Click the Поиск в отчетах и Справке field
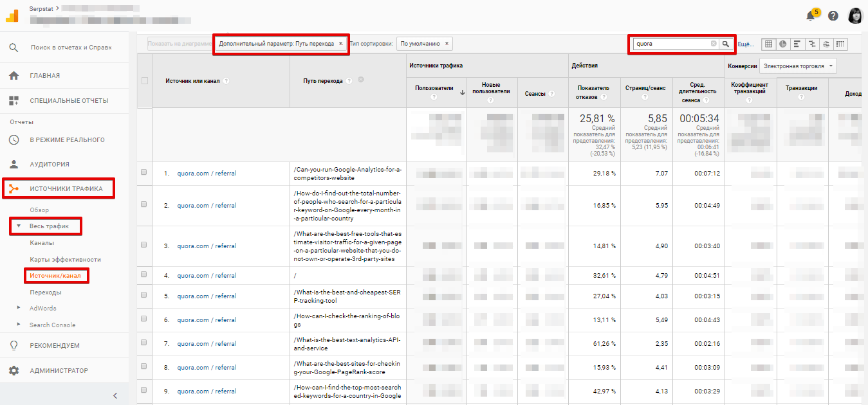 click(x=71, y=48)
